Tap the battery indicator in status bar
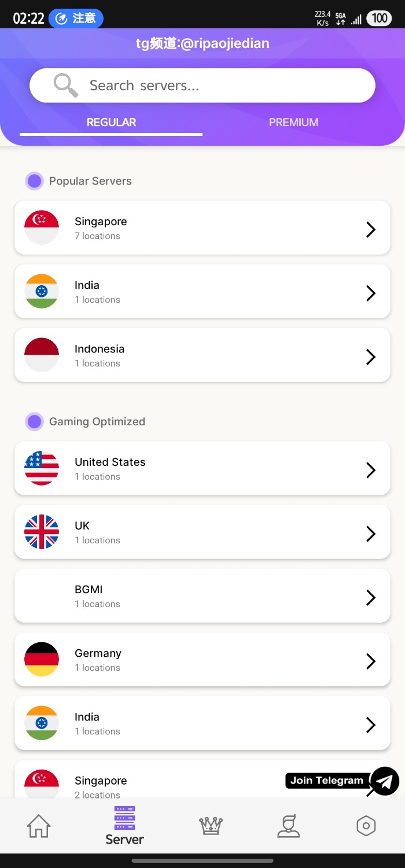 pyautogui.click(x=379, y=19)
